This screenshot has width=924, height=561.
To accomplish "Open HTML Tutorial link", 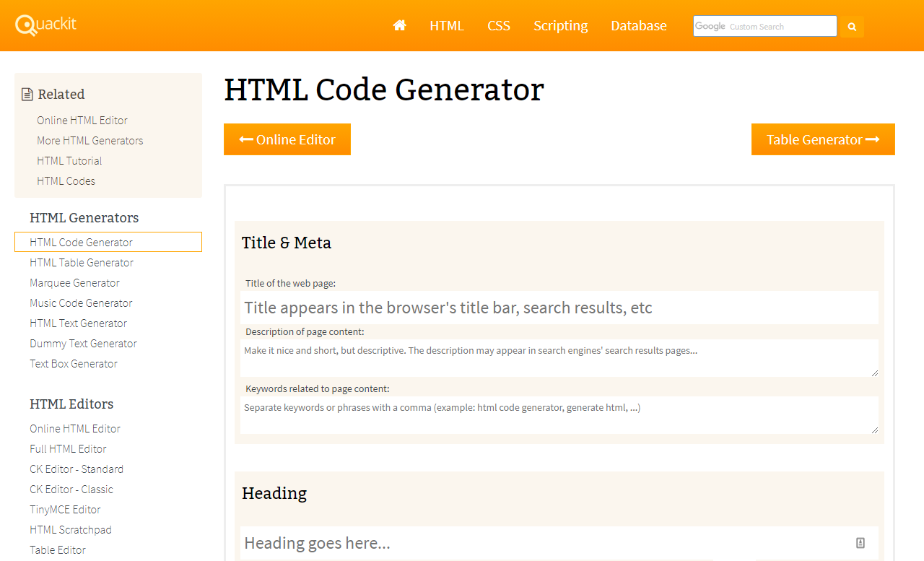I will point(69,160).
